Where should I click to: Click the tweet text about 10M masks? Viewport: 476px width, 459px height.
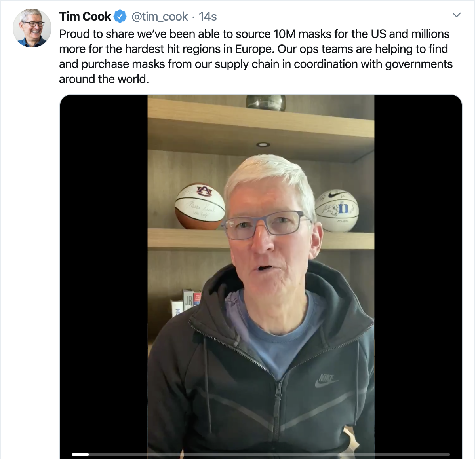[256, 56]
